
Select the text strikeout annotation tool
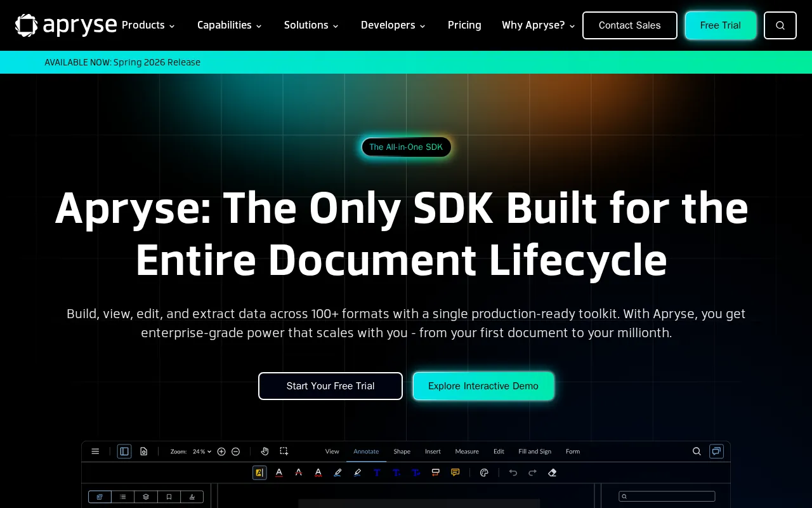click(299, 472)
